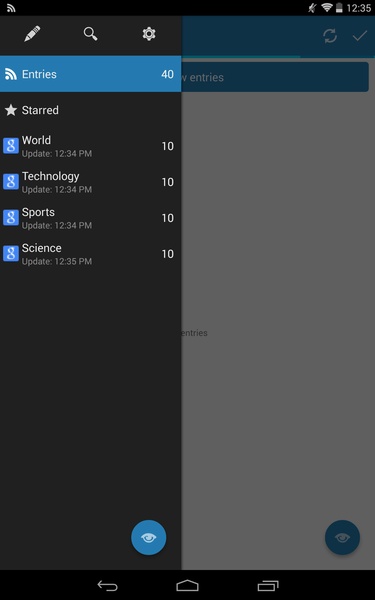This screenshot has height=600, width=375.
Task: Tap the Android recent apps button
Action: point(268,585)
